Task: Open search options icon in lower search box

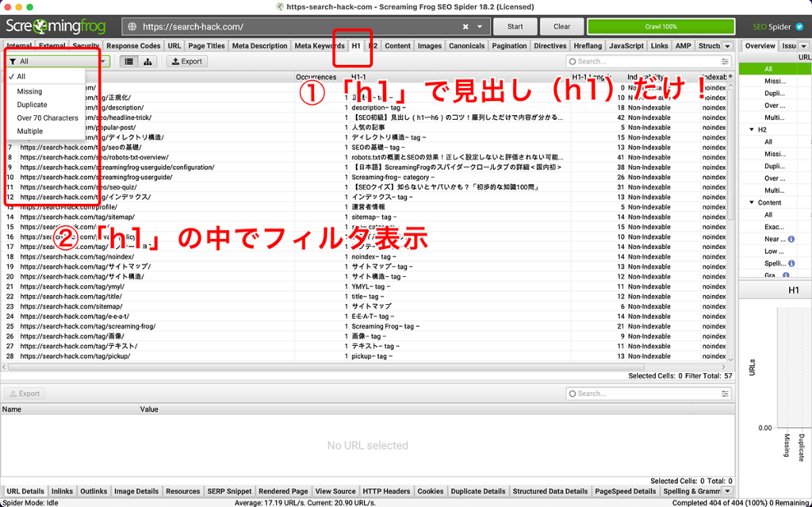Action: point(725,394)
